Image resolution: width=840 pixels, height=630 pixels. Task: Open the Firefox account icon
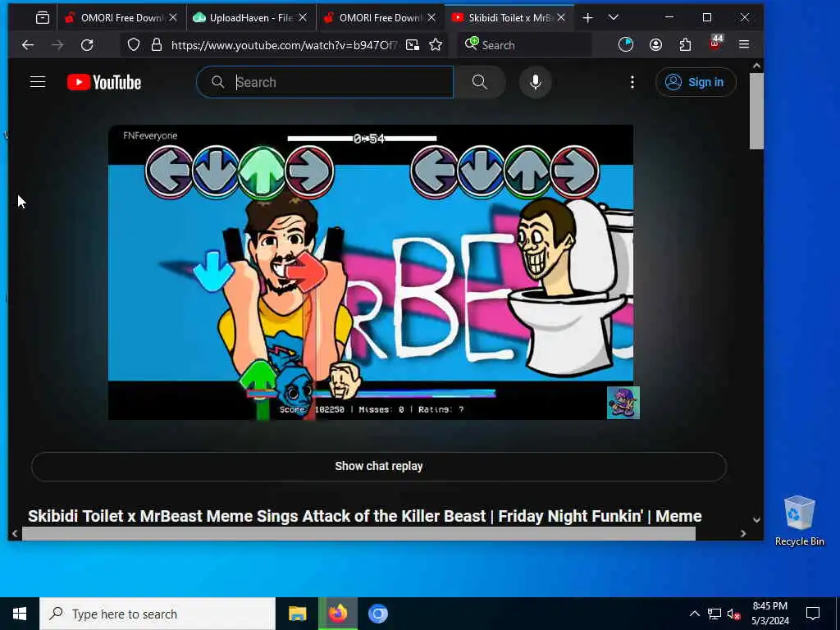(x=655, y=44)
